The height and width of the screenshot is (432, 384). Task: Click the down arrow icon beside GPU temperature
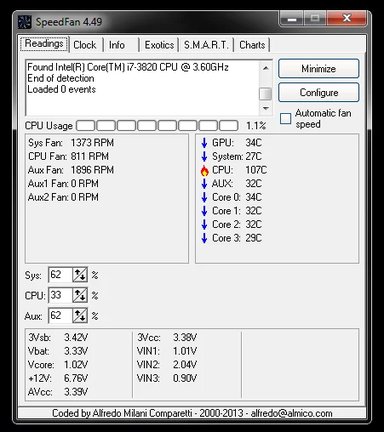204,143
